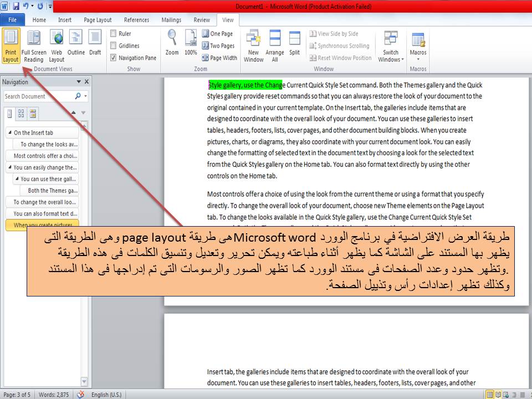Show Two Pages zoom
Image resolution: width=532 pixels, height=399 pixels.
point(218,45)
